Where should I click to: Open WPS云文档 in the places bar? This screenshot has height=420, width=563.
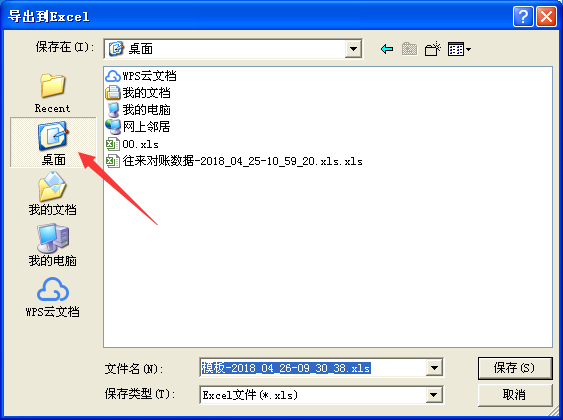pos(52,297)
